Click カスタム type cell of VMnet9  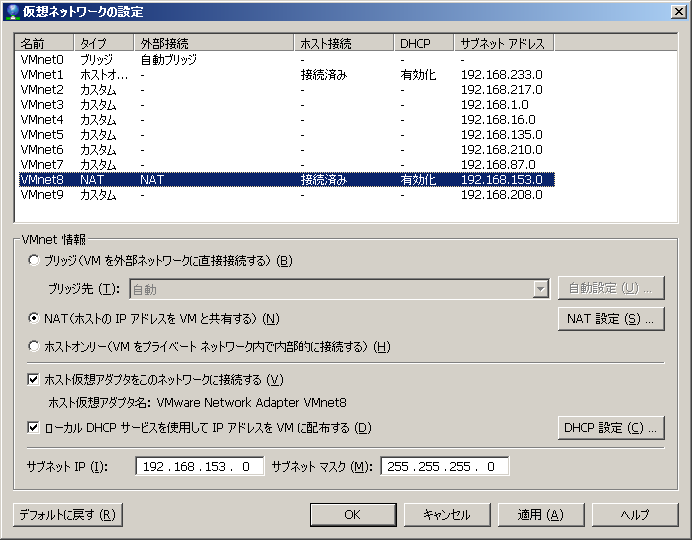[98, 195]
